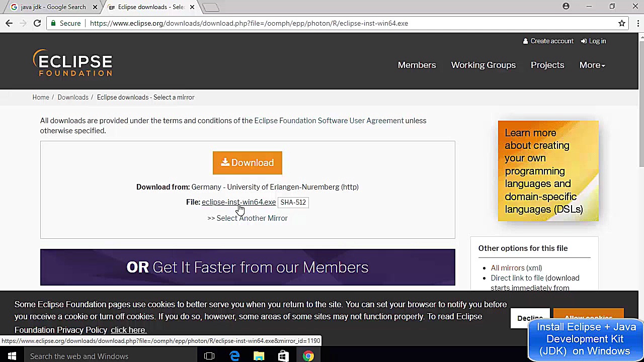Open the Members menu item
The height and width of the screenshot is (362, 644).
pyautogui.click(x=417, y=65)
